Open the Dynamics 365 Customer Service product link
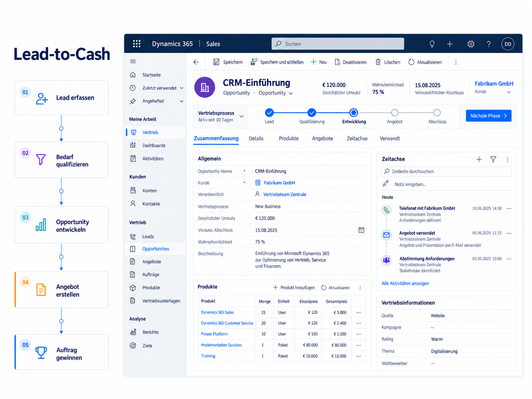 click(227, 323)
